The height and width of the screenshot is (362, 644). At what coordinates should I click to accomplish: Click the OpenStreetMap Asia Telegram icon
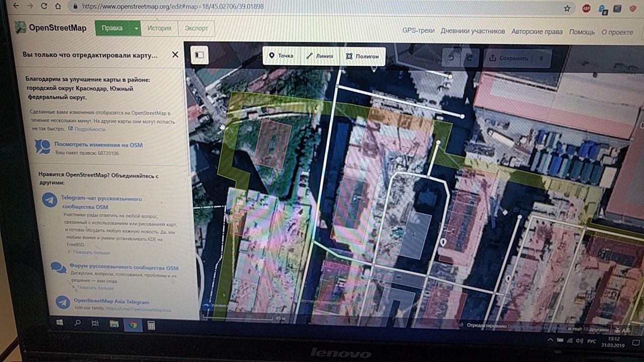[63, 302]
